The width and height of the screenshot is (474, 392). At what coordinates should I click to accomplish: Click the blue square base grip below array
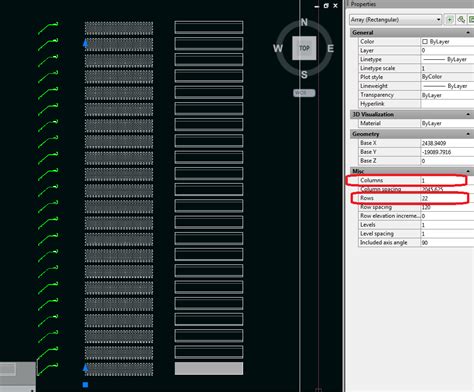point(85,385)
